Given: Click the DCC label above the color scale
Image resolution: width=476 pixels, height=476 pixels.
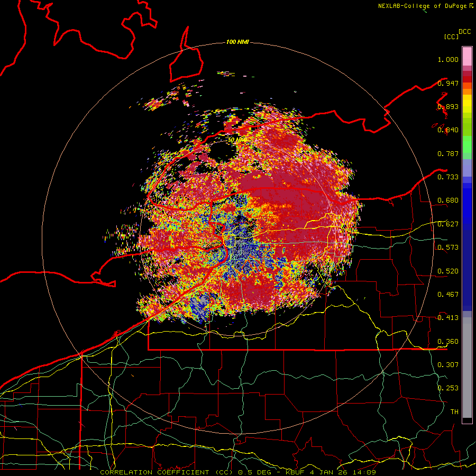Looking at the screenshot, I should (465, 32).
